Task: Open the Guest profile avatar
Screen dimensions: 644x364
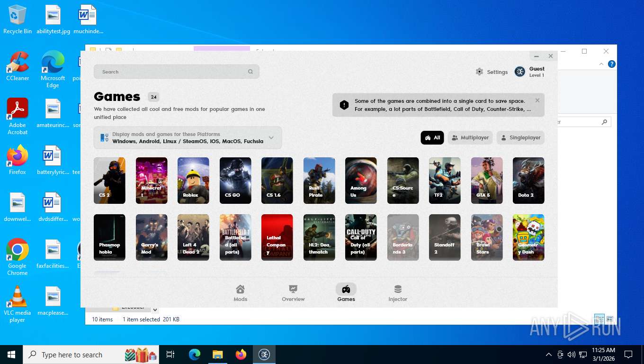Action: (x=519, y=72)
